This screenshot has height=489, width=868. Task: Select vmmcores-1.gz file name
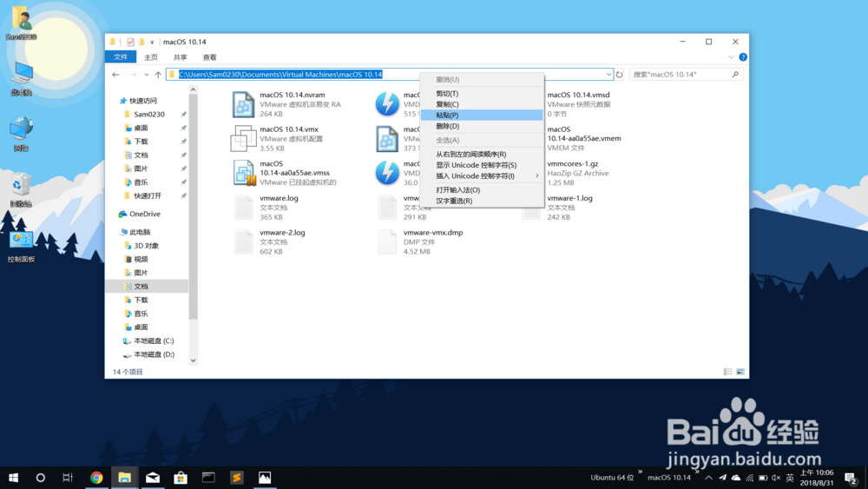(x=572, y=164)
